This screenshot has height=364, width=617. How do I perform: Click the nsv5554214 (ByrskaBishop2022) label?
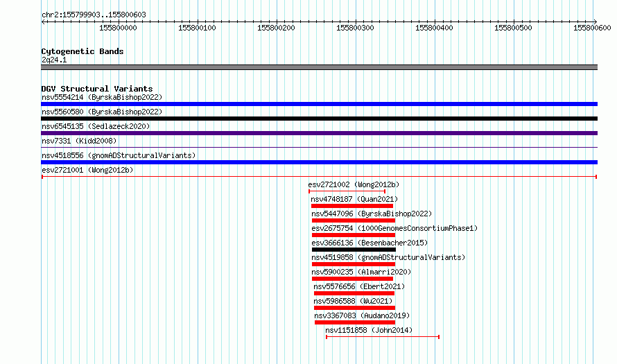[x=102, y=97]
